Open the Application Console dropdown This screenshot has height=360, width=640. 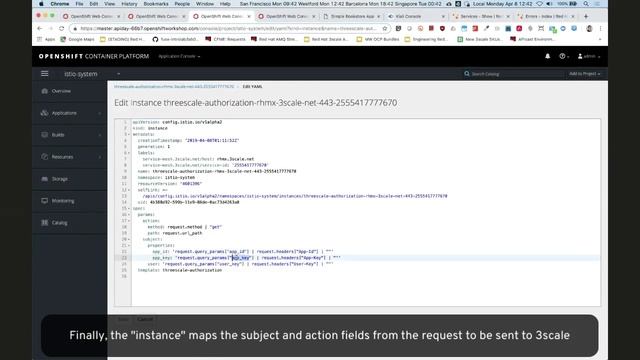pos(179,56)
